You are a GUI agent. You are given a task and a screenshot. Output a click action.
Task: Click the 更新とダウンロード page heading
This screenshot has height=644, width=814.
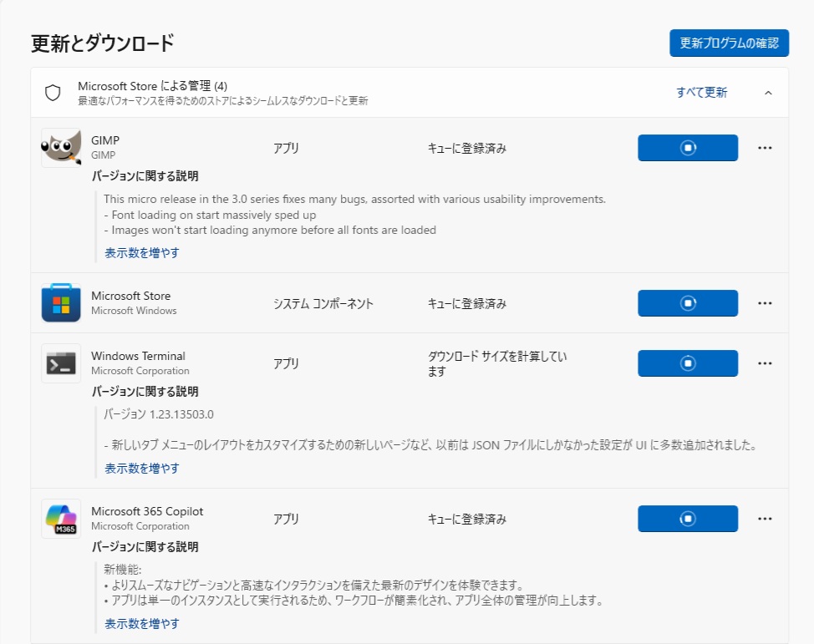[102, 43]
